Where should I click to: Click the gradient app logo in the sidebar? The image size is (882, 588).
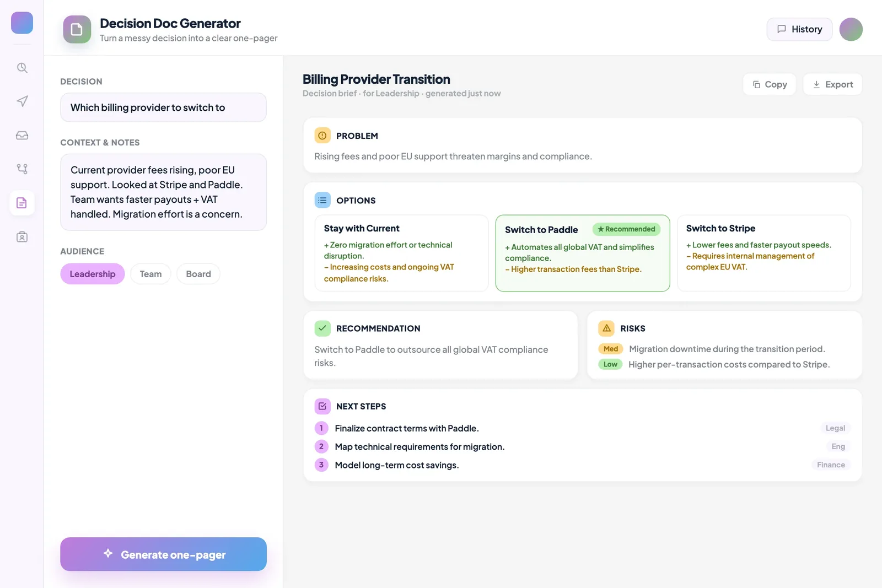pos(22,23)
